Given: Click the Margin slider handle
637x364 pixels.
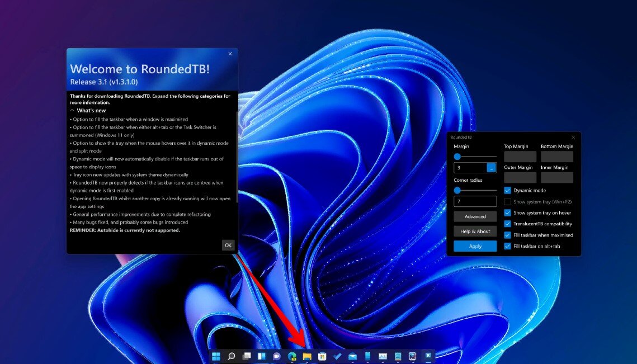Looking at the screenshot, I should coord(457,157).
